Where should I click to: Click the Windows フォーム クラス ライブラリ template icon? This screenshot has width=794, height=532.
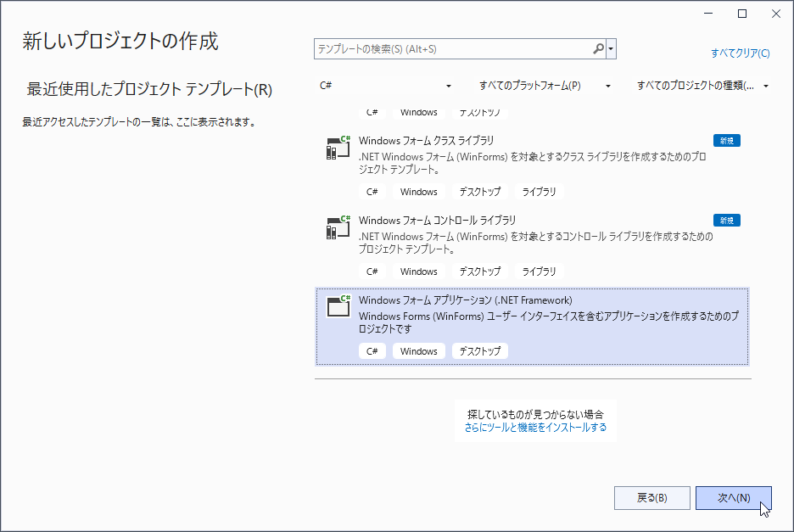(x=337, y=147)
